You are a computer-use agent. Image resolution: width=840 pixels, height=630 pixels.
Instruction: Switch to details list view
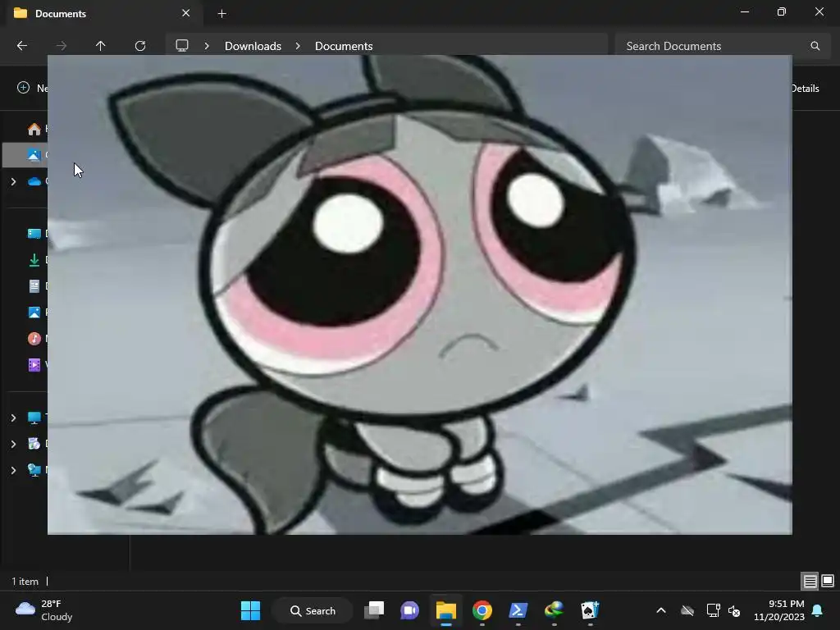(x=810, y=581)
